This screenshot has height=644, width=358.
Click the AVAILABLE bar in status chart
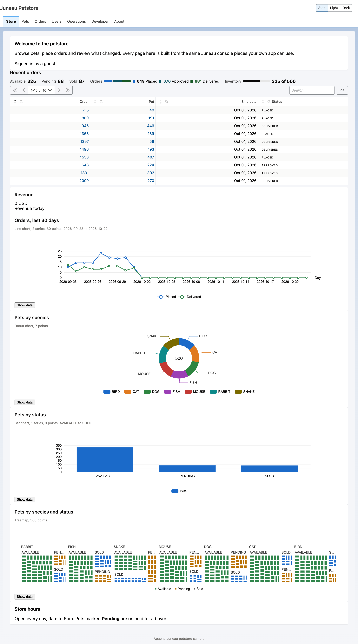[105, 459]
